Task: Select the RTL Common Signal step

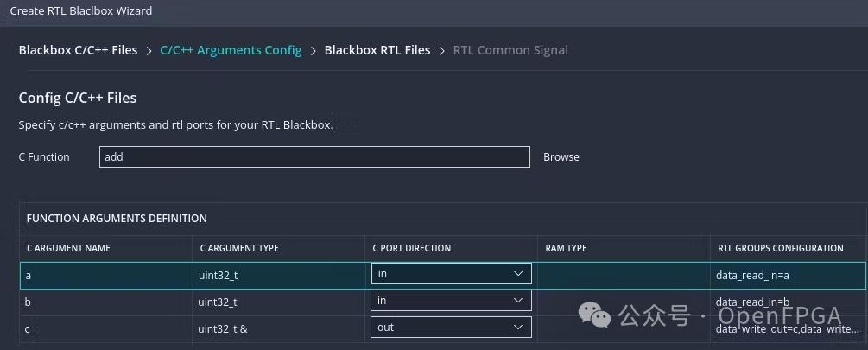Action: 510,50
